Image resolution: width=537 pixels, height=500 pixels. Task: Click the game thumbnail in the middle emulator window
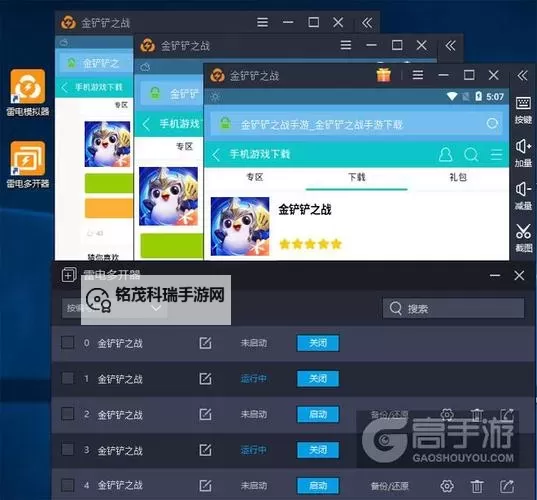click(168, 196)
